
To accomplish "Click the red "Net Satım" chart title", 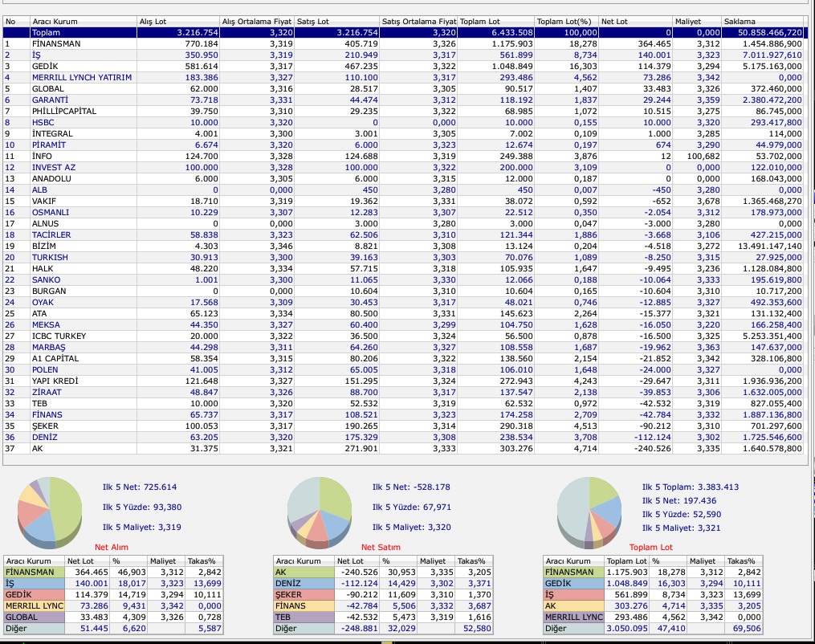I will click(381, 548).
